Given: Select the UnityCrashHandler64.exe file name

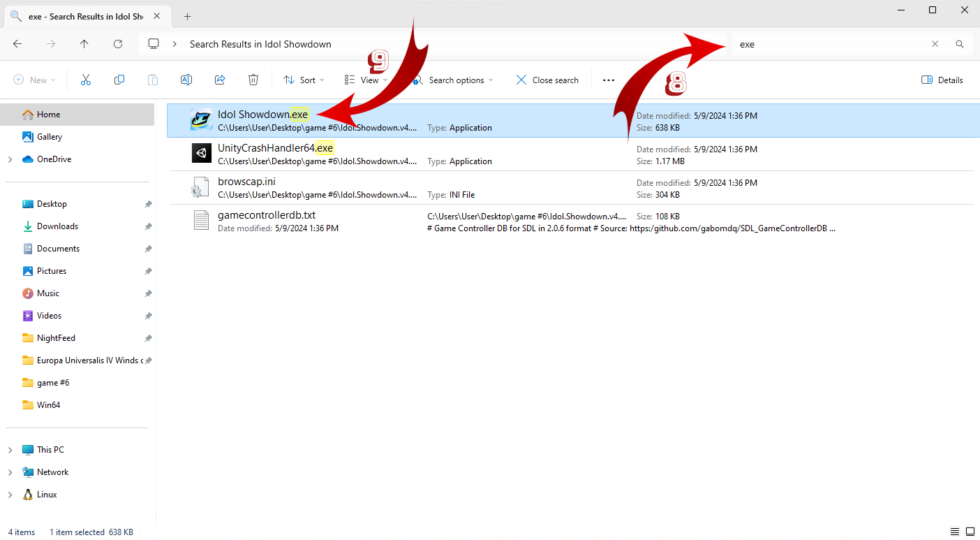Looking at the screenshot, I should point(276,148).
